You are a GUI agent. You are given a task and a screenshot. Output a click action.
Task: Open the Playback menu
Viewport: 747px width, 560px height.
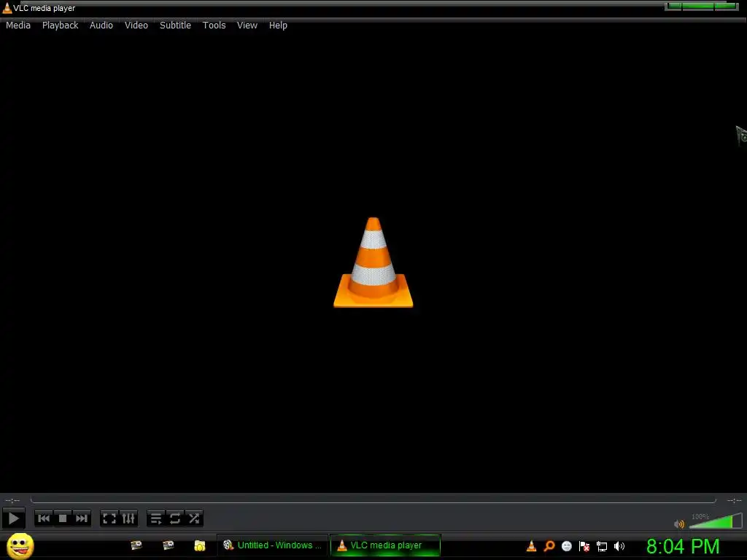point(60,26)
